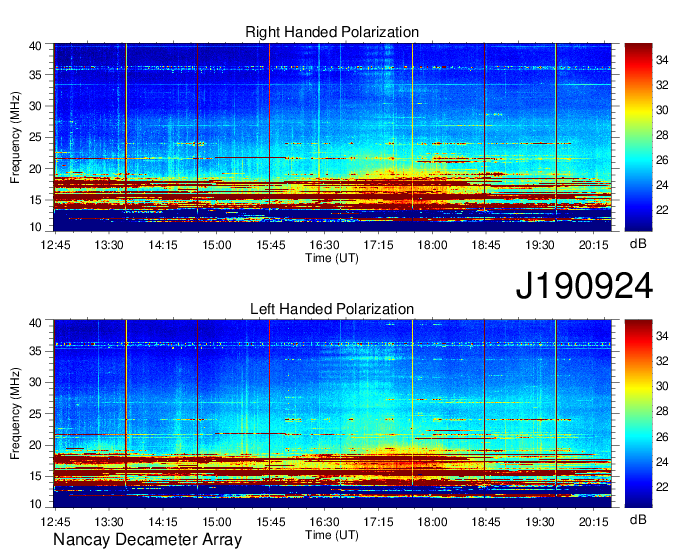Select the J190924 date label
This screenshot has width=680, height=552.
(x=584, y=286)
